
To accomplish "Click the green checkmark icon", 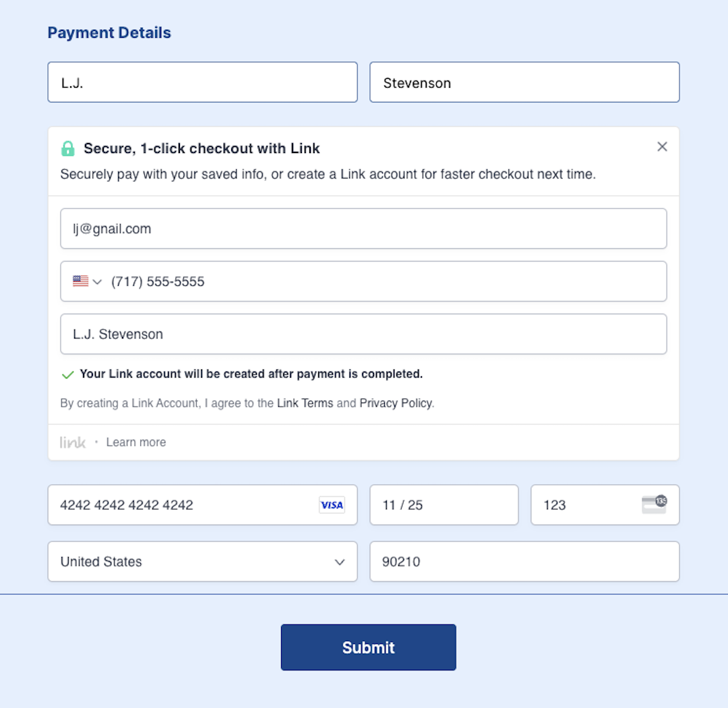I will tap(67, 374).
